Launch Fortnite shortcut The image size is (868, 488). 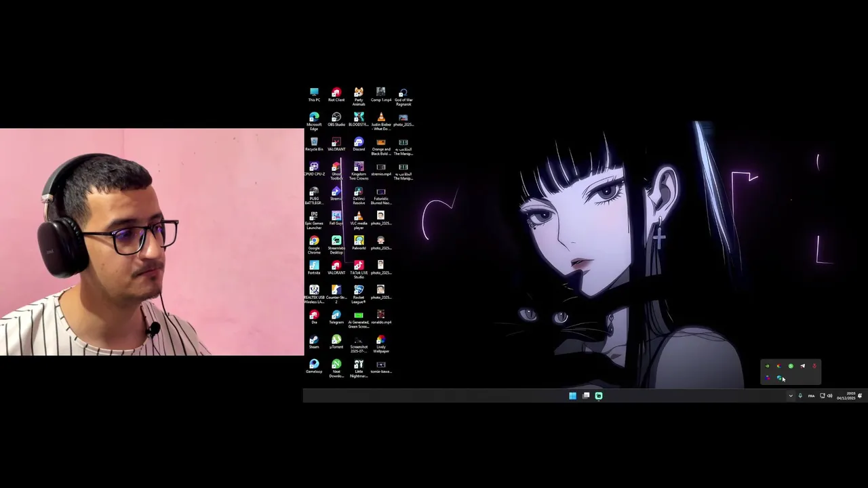[x=314, y=268]
